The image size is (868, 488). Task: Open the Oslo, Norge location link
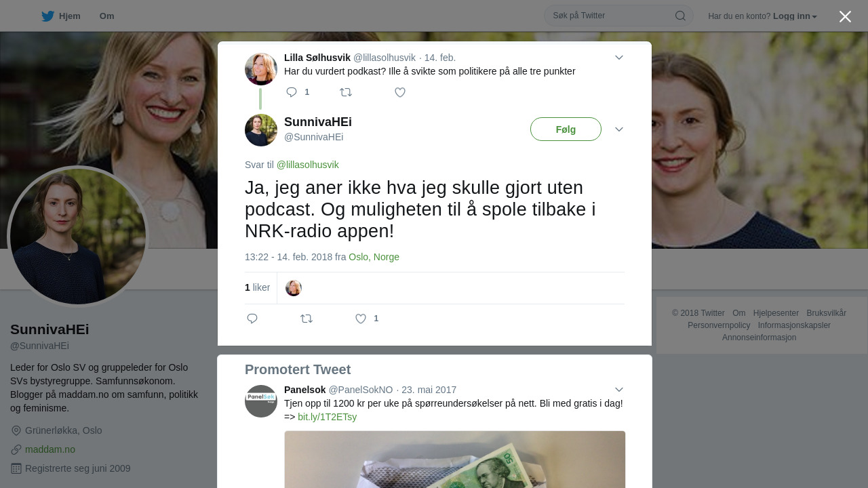click(374, 257)
